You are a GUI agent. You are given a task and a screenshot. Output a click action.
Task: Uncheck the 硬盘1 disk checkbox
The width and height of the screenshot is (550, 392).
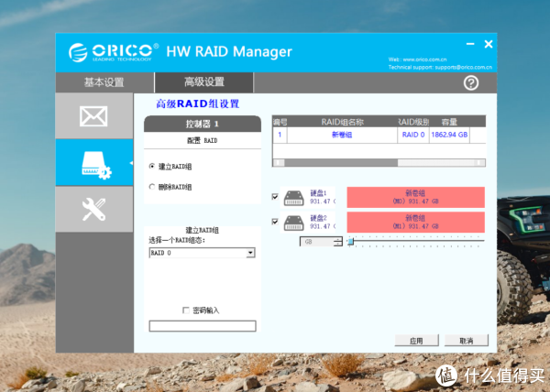point(276,197)
